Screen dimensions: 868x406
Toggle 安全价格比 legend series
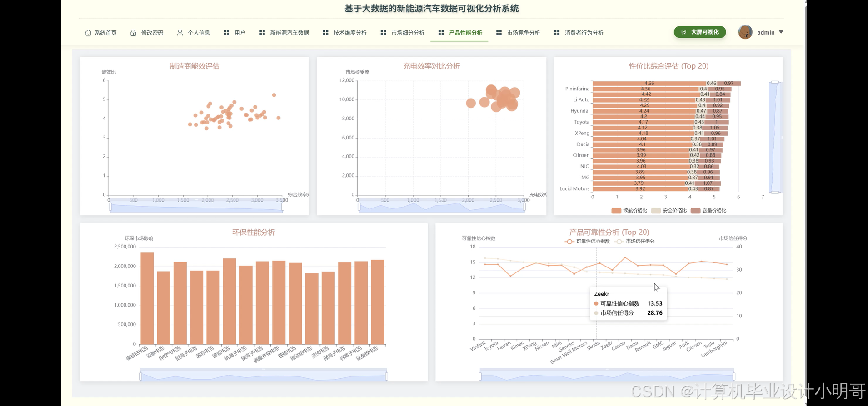pos(669,211)
